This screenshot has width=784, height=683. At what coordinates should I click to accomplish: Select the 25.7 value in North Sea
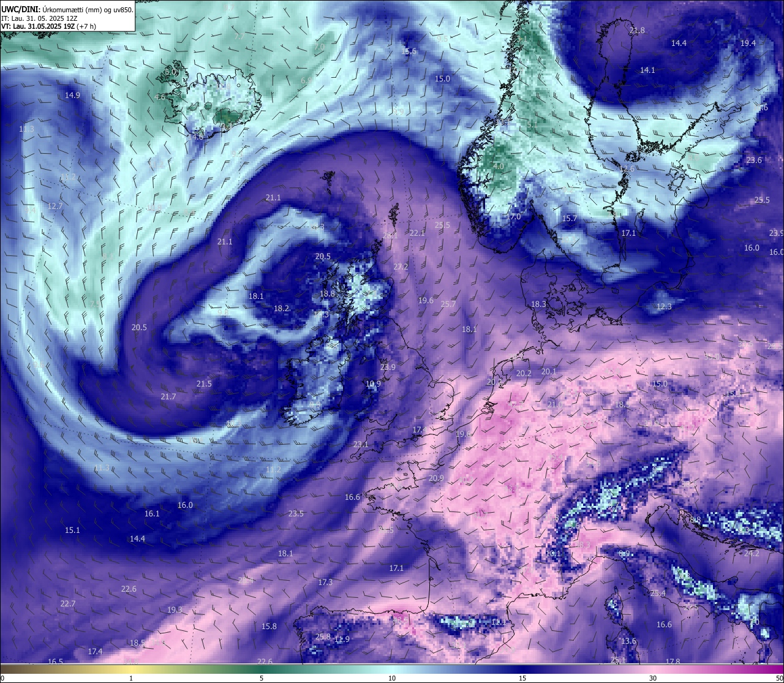tap(448, 304)
